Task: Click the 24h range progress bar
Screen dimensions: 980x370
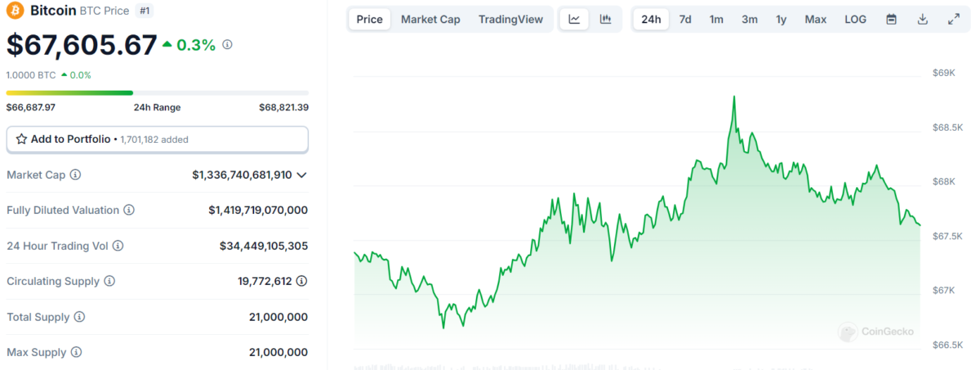Action: point(157,93)
